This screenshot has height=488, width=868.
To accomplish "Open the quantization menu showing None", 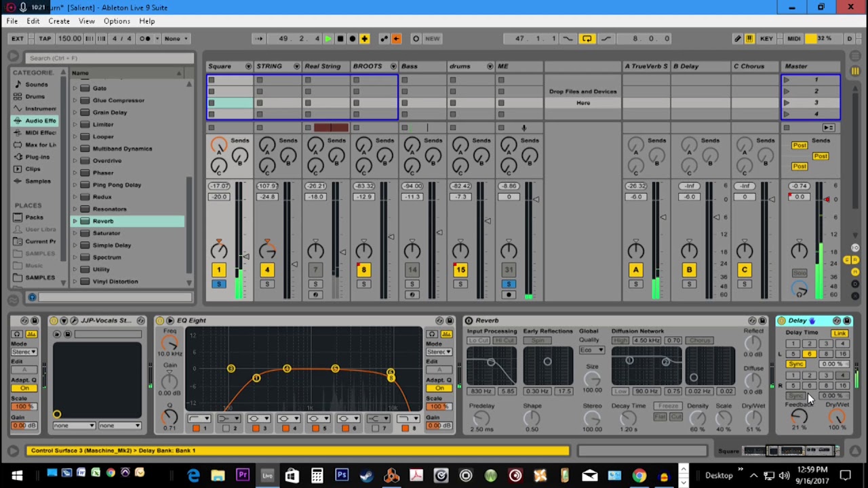I will pos(176,39).
